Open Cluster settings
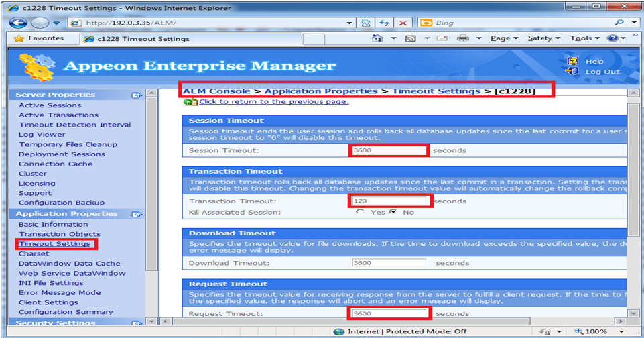 pos(32,174)
